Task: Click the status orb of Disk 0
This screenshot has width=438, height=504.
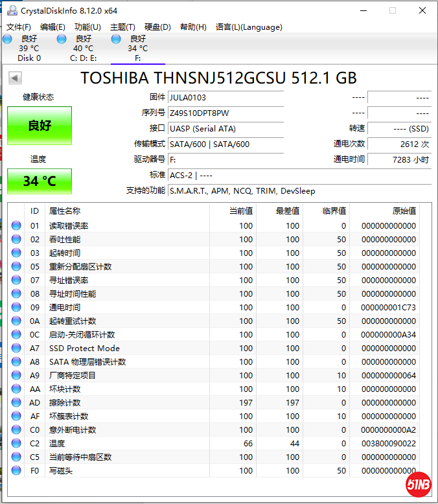Action: (7, 40)
